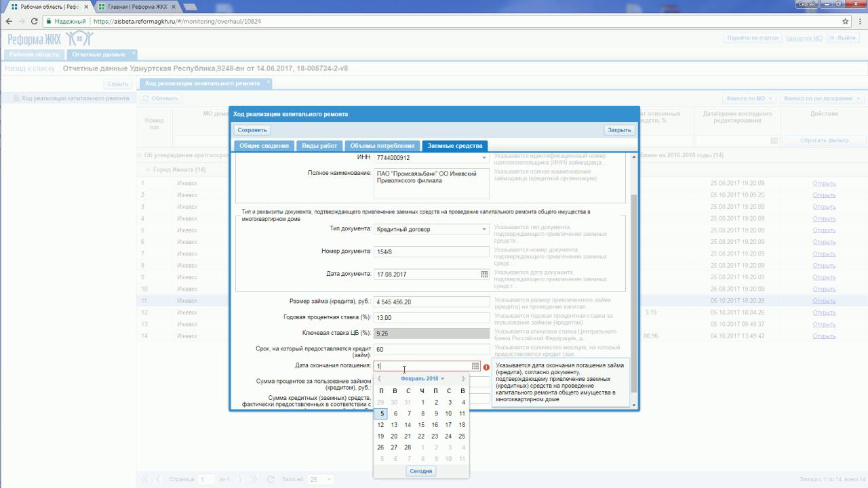Click browser back arrow
Image resolution: width=868 pixels, height=488 pixels.
9,21
